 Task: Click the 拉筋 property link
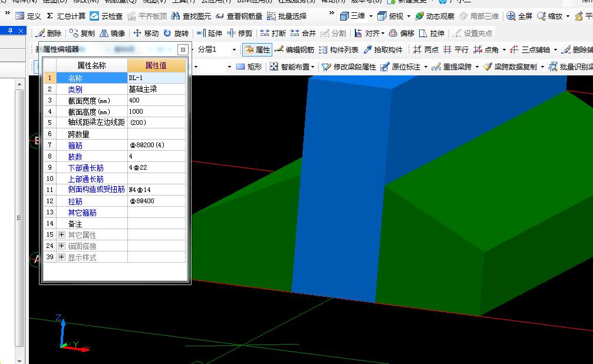click(x=75, y=201)
